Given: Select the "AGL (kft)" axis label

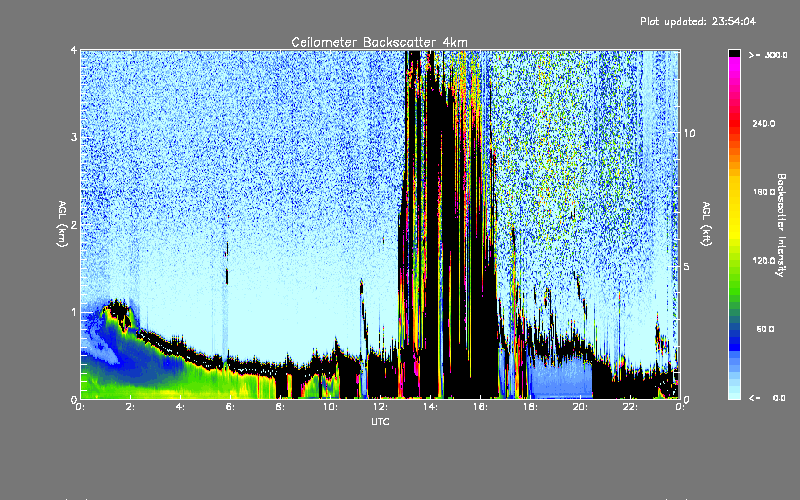Looking at the screenshot, I should (x=706, y=224).
